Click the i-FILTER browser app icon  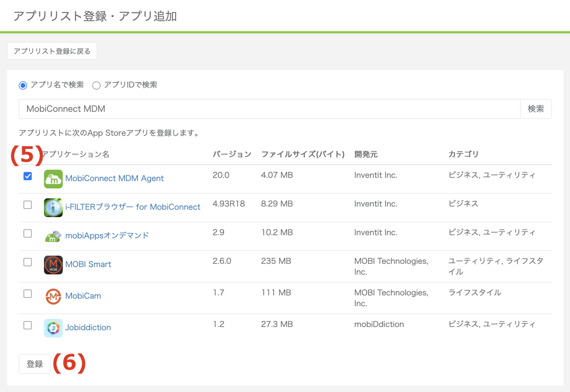coord(53,207)
